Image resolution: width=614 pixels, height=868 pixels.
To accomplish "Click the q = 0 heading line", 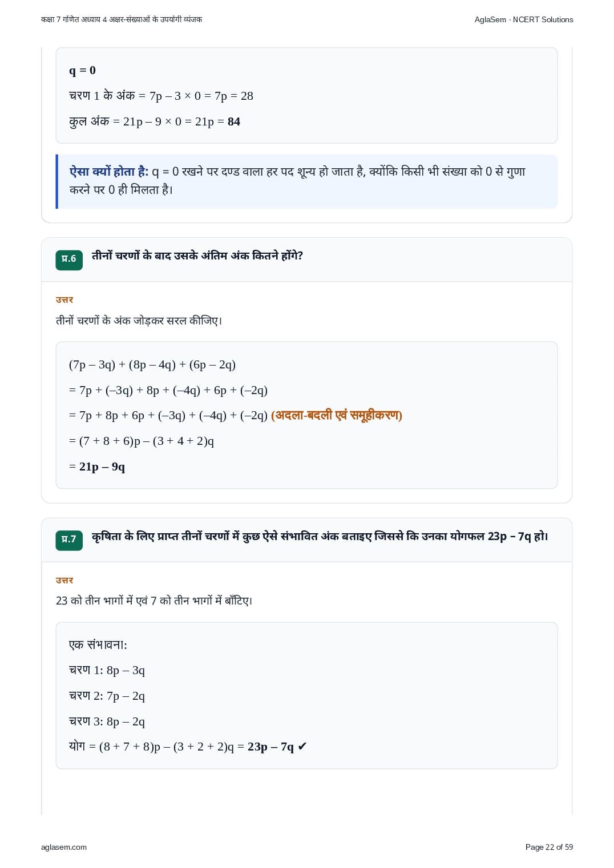I will pyautogui.click(x=83, y=70).
